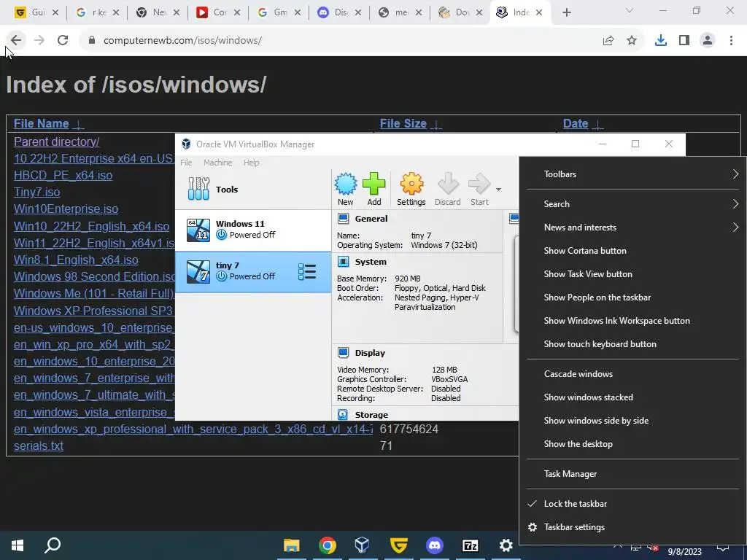Select the Windows 11 virtual machine
This screenshot has height=560, width=747.
point(253,230)
